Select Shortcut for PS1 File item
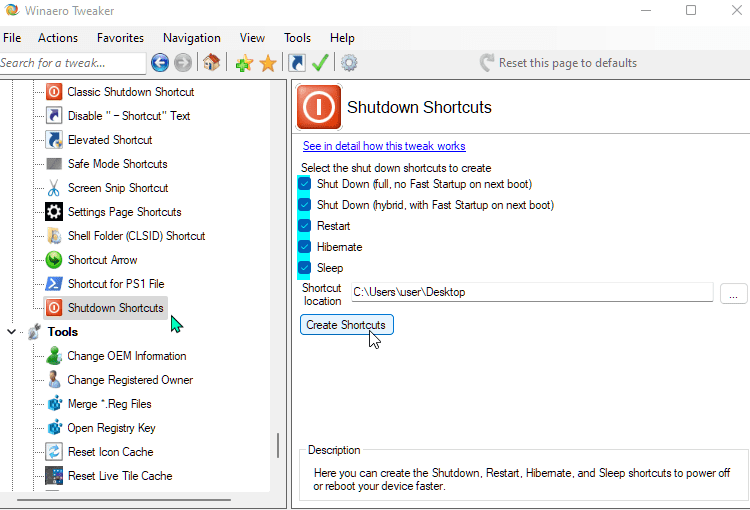 tap(116, 284)
